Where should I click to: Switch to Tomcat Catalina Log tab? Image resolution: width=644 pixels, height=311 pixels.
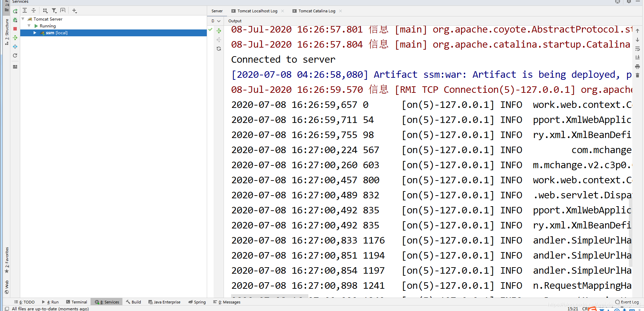point(317,11)
